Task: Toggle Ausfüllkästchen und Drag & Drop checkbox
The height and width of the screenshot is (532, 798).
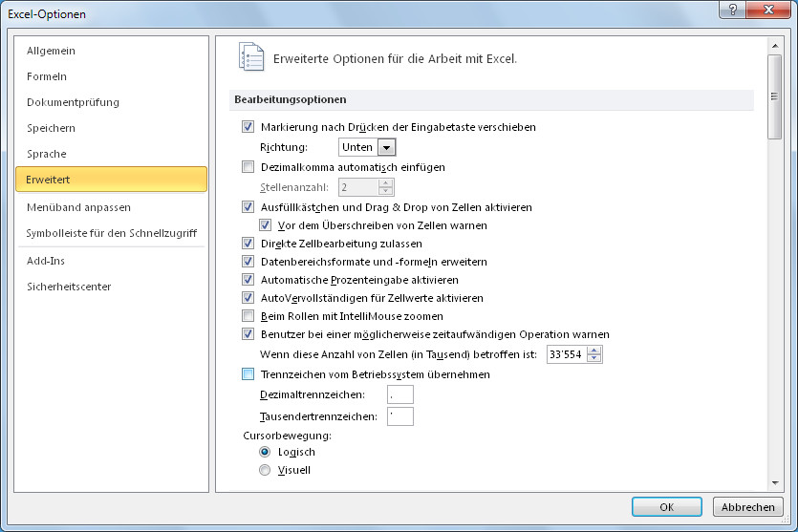Action: pos(248,207)
